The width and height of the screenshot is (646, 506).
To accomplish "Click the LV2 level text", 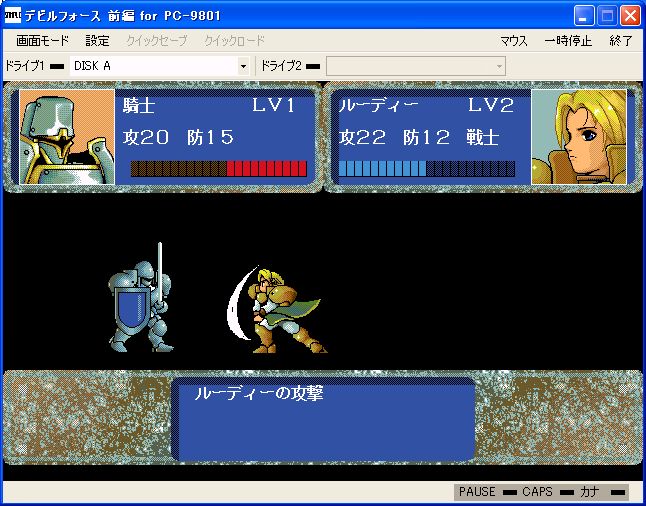I will pyautogui.click(x=491, y=106).
